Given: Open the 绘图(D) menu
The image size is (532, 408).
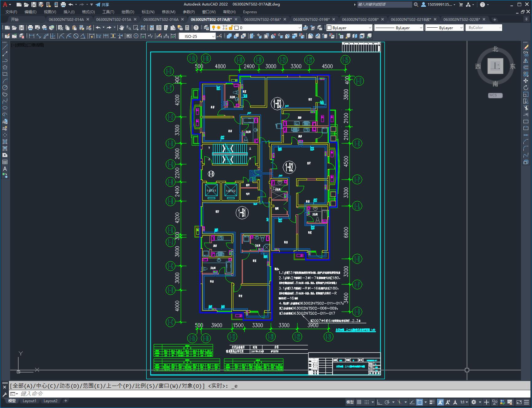Looking at the screenshot, I should 128,12.
